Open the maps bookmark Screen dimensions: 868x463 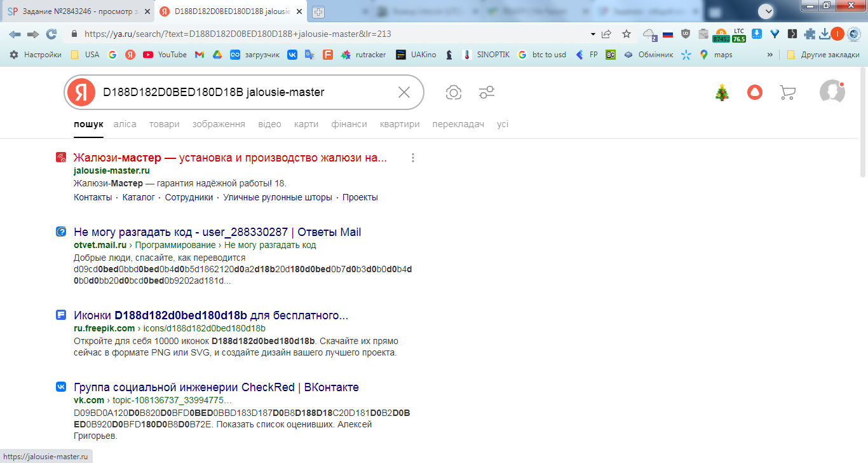716,55
